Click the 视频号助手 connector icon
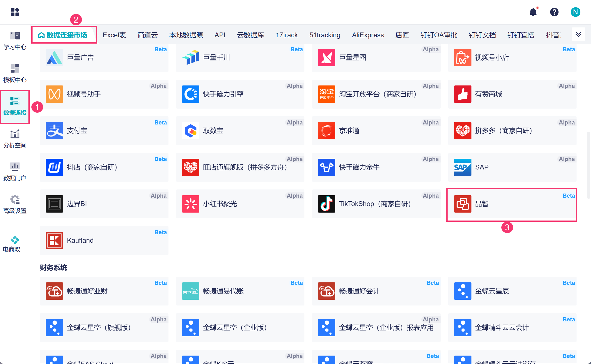The height and width of the screenshot is (364, 591). pyautogui.click(x=54, y=94)
